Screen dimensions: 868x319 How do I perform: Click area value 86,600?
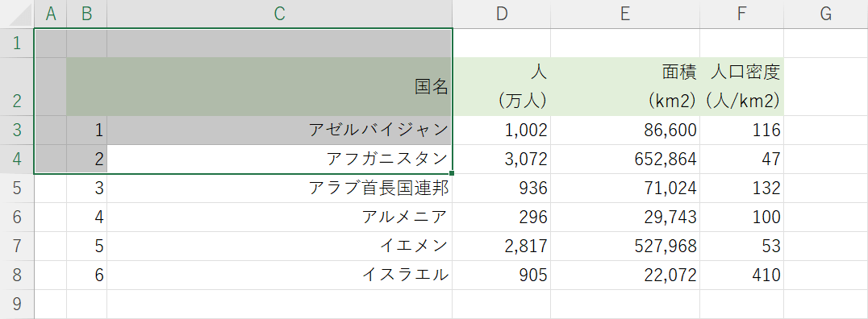click(625, 130)
